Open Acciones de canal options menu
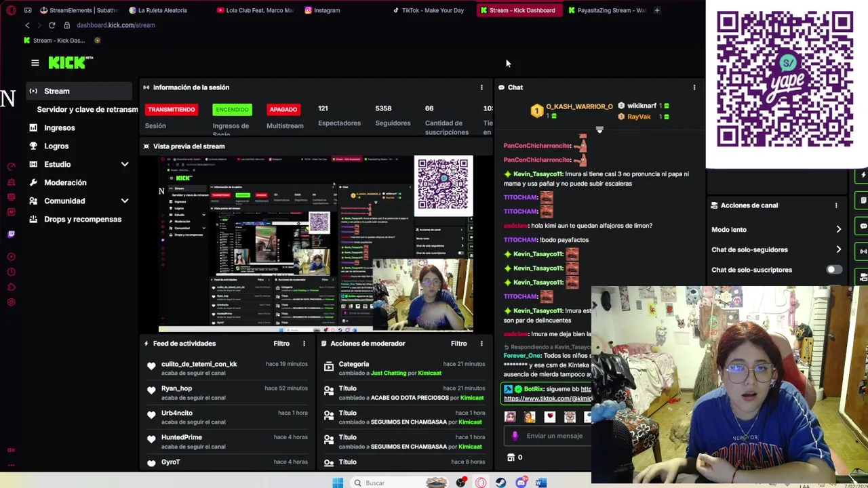 835,205
